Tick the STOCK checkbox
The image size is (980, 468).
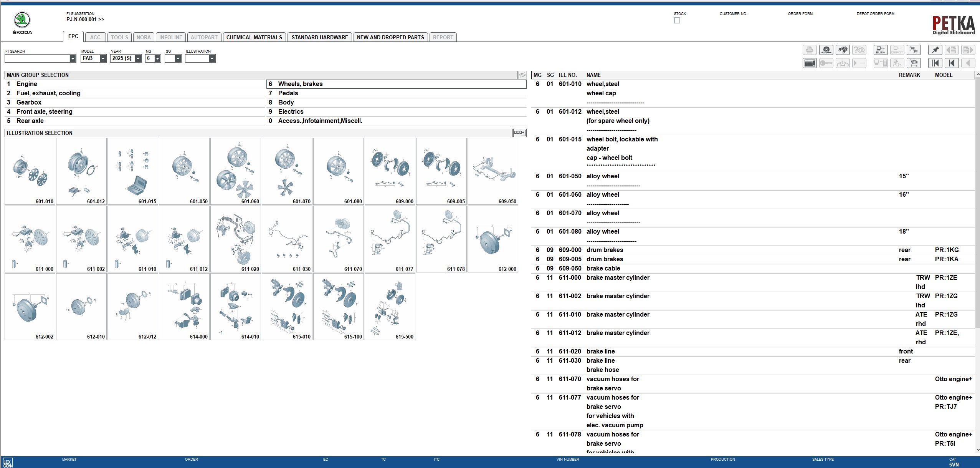(x=677, y=20)
